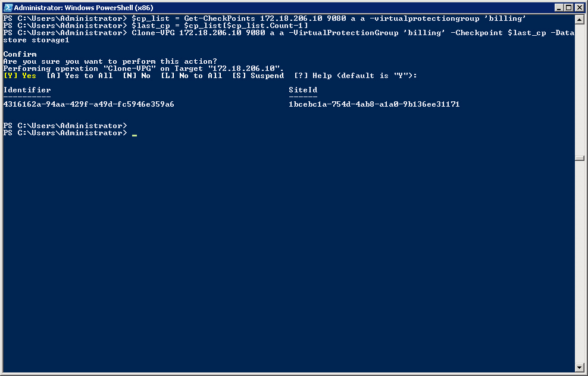Click the Confirm heading text

pyautogui.click(x=20, y=54)
